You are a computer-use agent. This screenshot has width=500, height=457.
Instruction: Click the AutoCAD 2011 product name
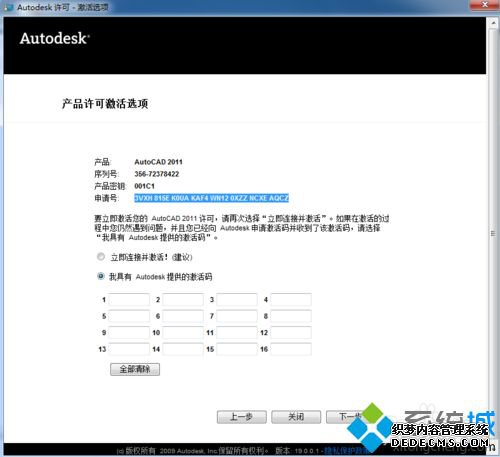[x=158, y=162]
